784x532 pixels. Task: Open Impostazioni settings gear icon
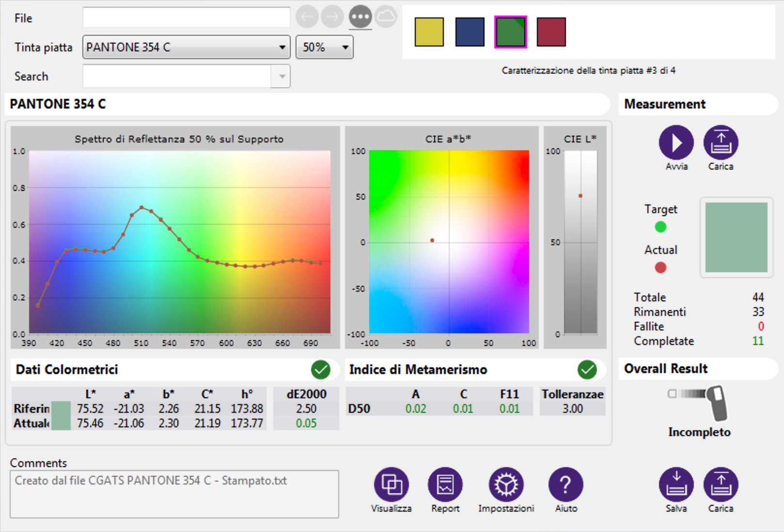point(506,484)
